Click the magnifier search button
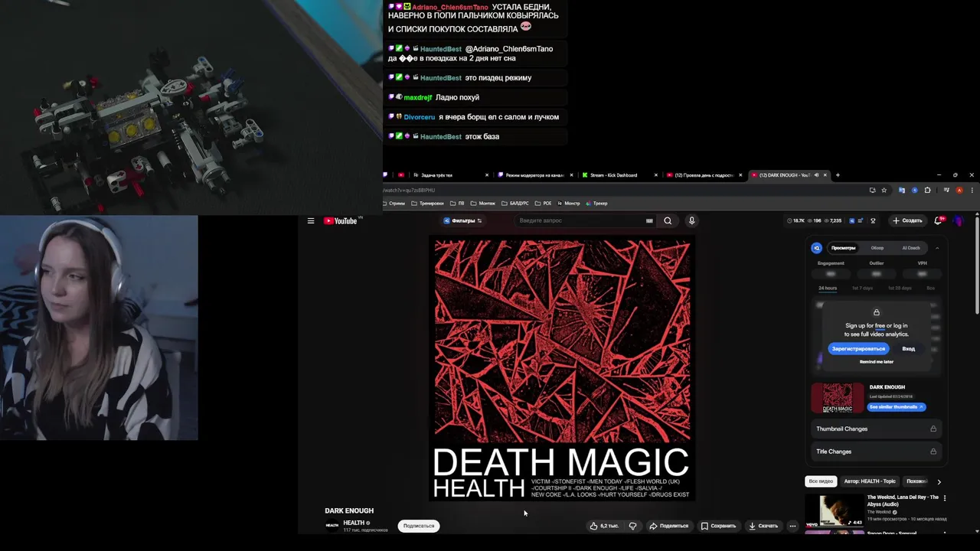 [668, 220]
